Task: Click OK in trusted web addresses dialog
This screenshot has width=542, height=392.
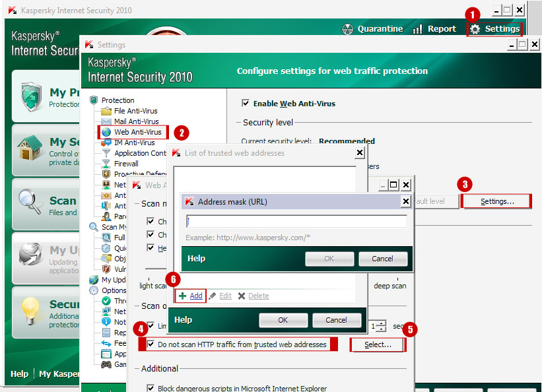Action: coord(283,320)
